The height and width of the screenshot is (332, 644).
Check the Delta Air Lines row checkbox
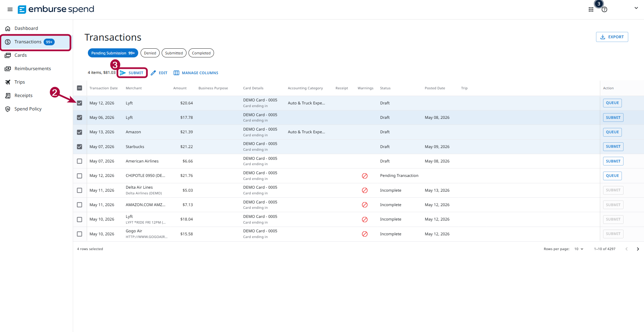(79, 190)
